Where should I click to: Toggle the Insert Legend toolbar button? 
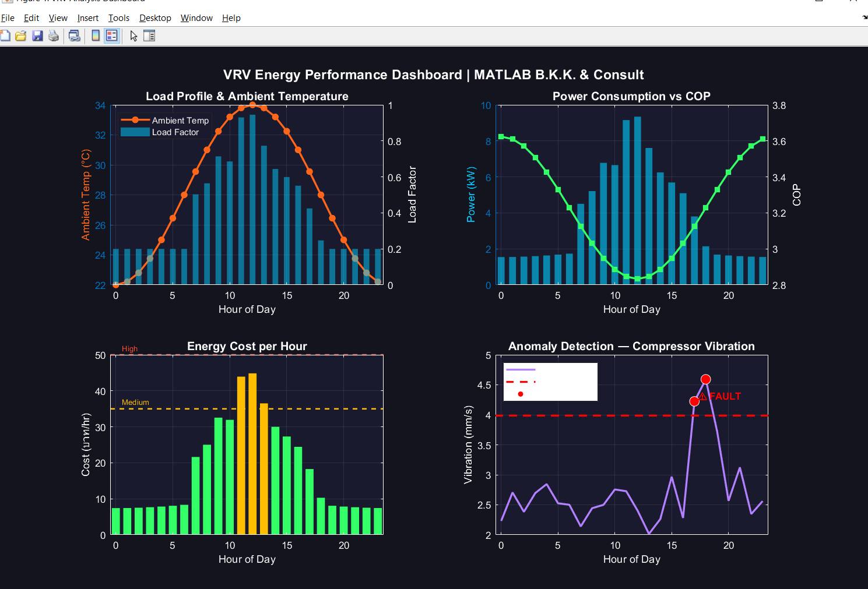coord(112,36)
